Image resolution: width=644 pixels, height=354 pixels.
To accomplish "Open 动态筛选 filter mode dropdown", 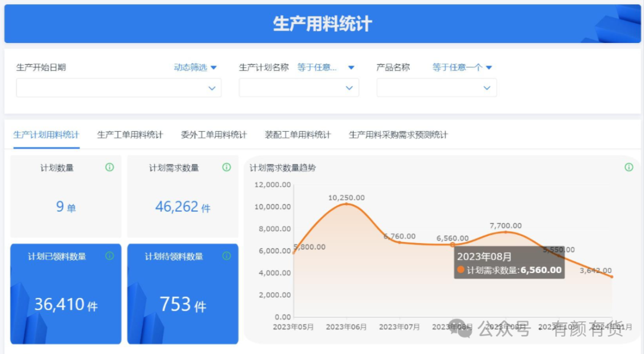I will point(195,67).
